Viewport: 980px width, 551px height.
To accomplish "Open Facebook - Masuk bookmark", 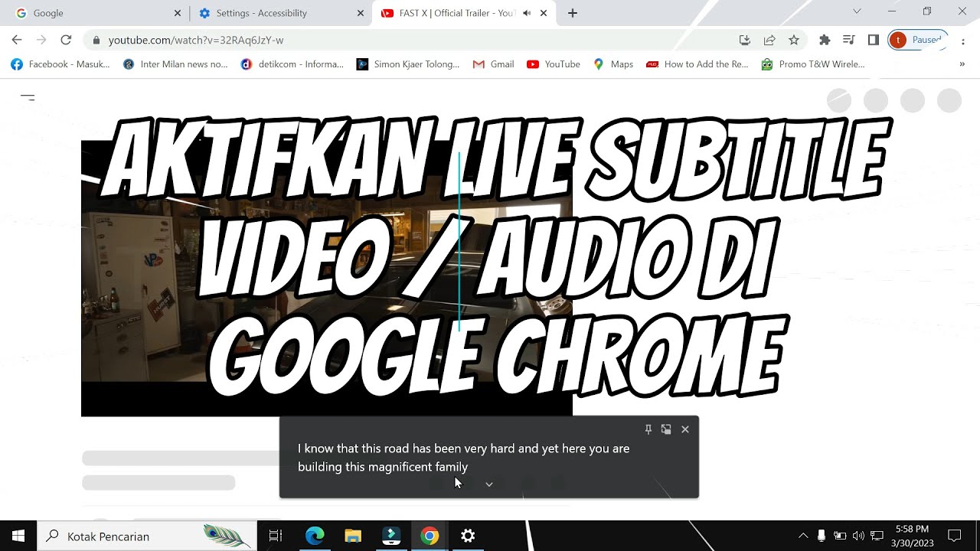I will (60, 64).
